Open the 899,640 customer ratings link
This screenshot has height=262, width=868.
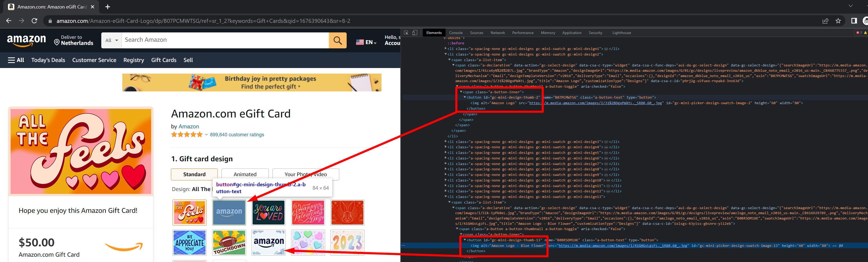(x=237, y=135)
